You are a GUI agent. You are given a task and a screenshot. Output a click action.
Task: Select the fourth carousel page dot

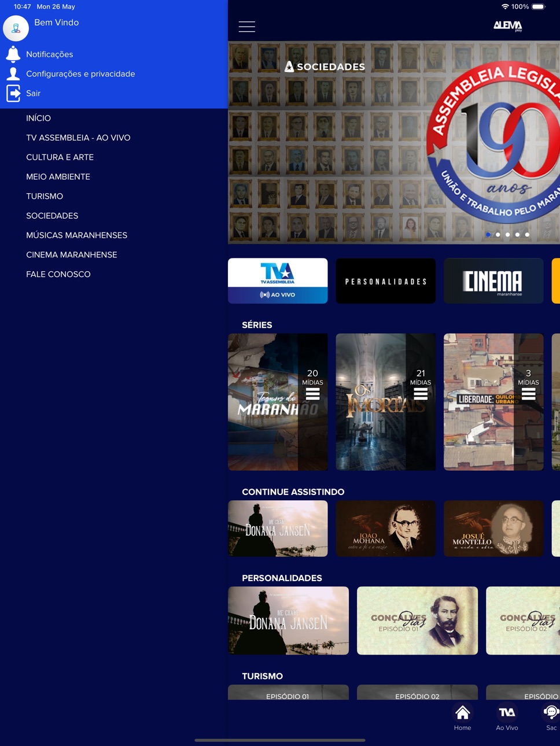517,235
